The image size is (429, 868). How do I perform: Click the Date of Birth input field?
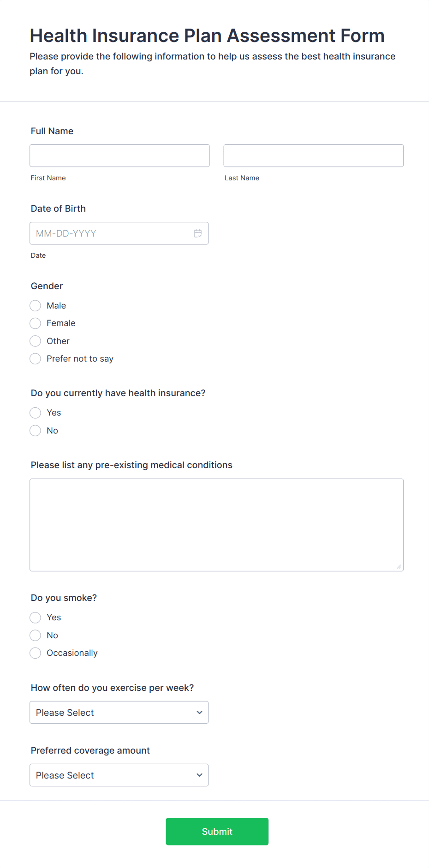pyautogui.click(x=111, y=233)
